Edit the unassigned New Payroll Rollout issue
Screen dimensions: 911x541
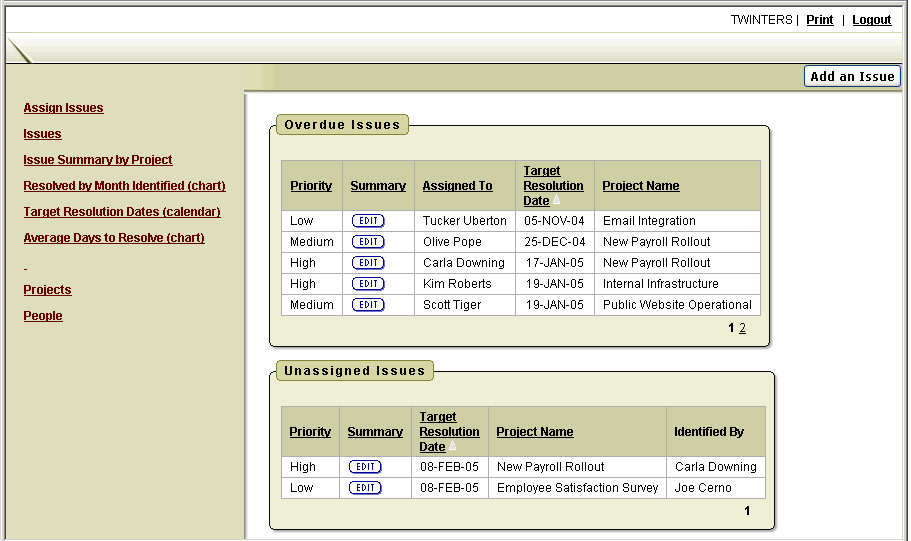click(x=365, y=467)
